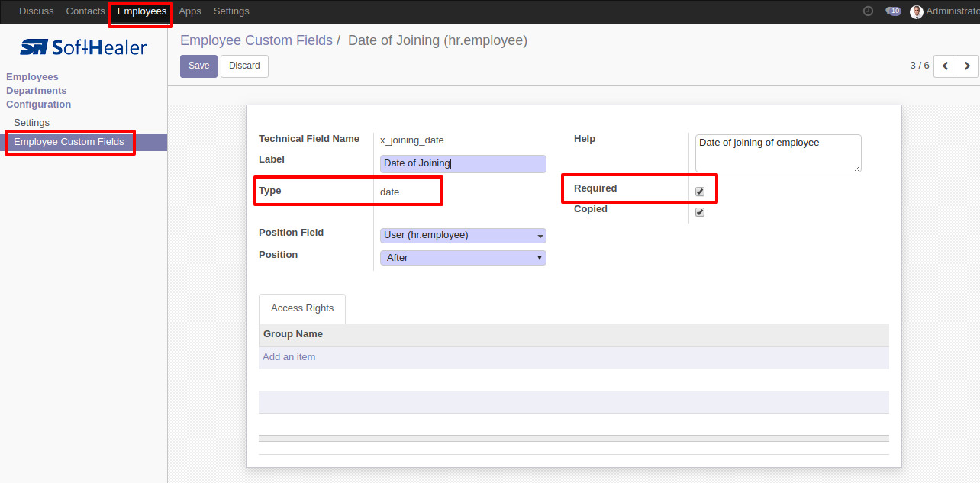980x483 pixels.
Task: Switch to the Access Rights tab
Action: 302,308
